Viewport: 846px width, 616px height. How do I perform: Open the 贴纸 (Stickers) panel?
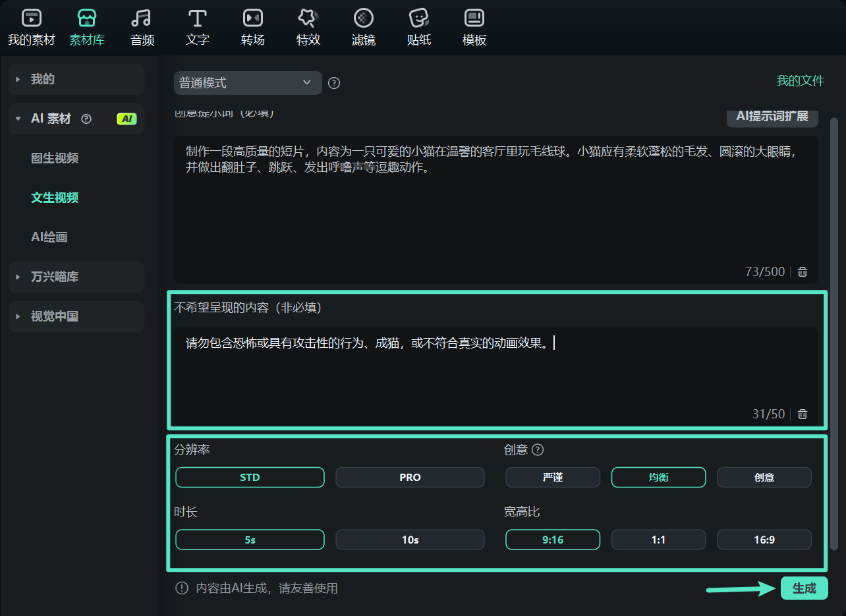click(x=418, y=26)
